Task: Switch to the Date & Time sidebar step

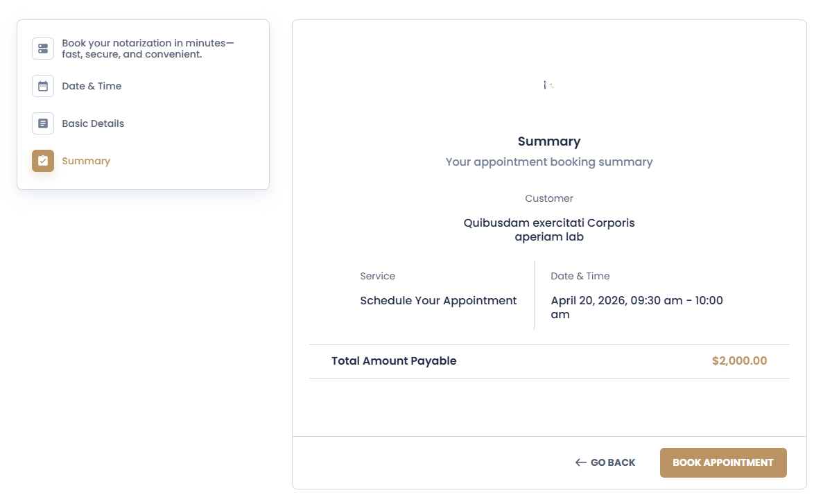Action: click(x=92, y=86)
